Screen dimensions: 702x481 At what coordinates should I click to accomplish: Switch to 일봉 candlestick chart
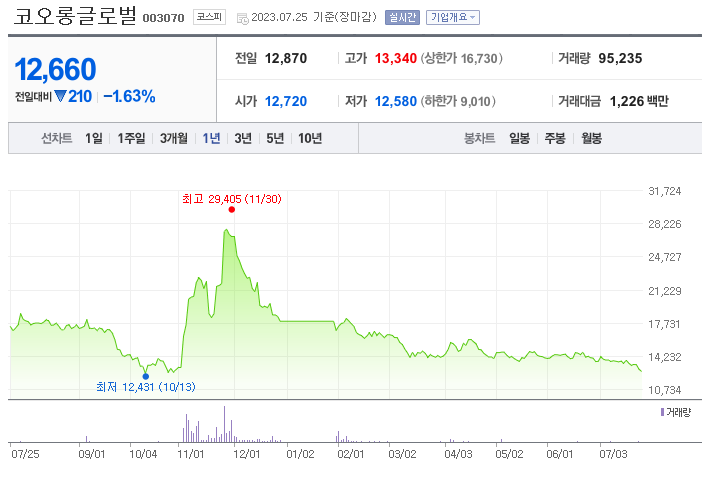click(x=519, y=138)
